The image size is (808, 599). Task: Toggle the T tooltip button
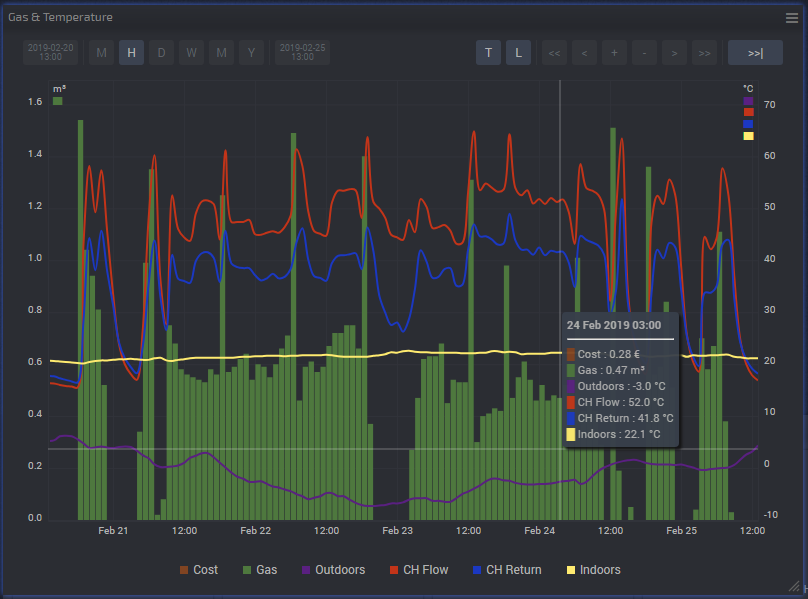489,53
